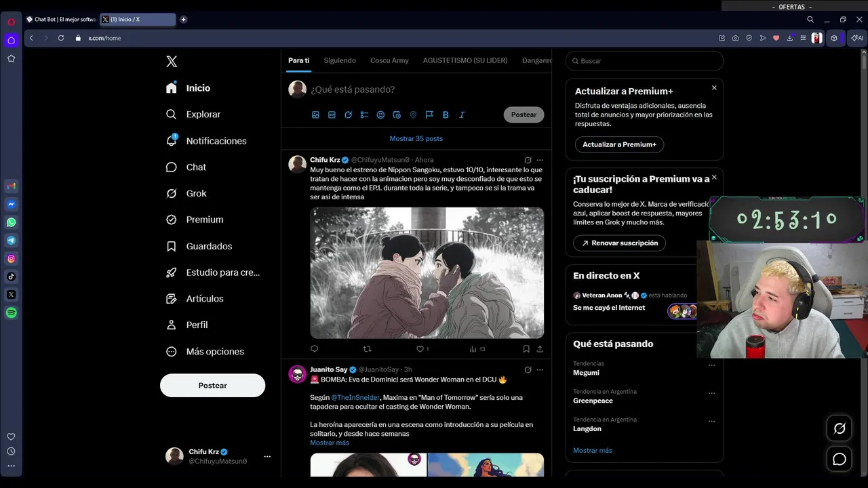Open the AGUSTETISMO (SU LIDER) tab
The width and height of the screenshot is (868, 488).
click(465, 60)
